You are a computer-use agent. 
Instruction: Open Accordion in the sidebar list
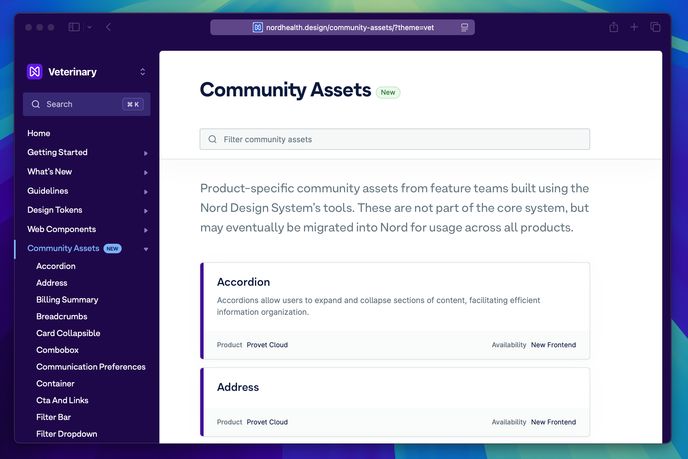(x=56, y=266)
